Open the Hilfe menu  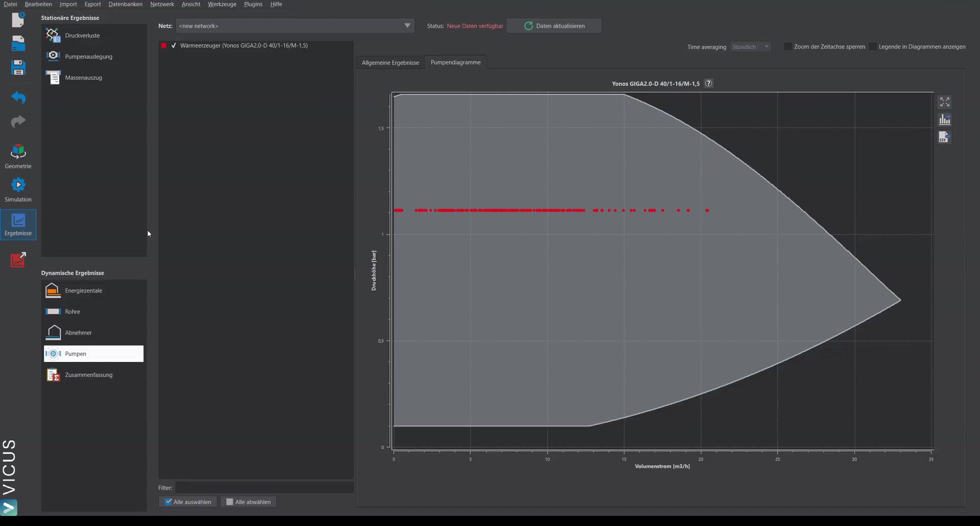coord(276,4)
